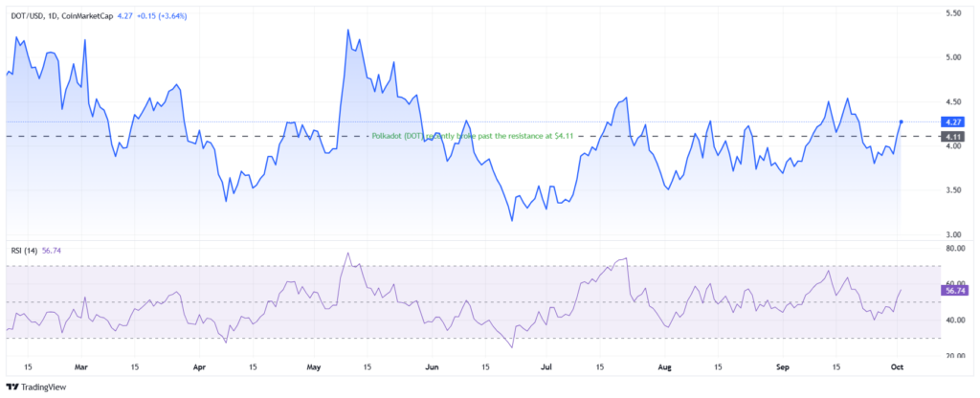Screen dimensions: 980x398
Task: Click the 3.00 price axis label
Action: [x=953, y=235]
